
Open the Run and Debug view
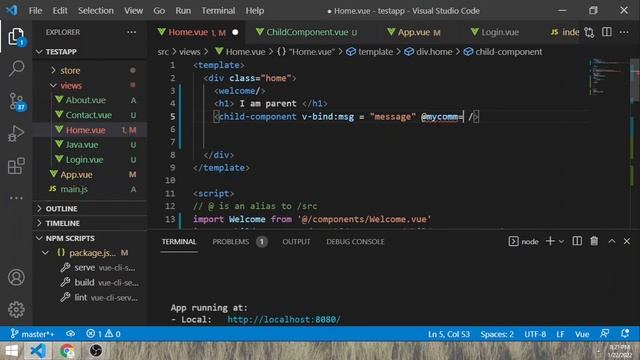click(16, 133)
